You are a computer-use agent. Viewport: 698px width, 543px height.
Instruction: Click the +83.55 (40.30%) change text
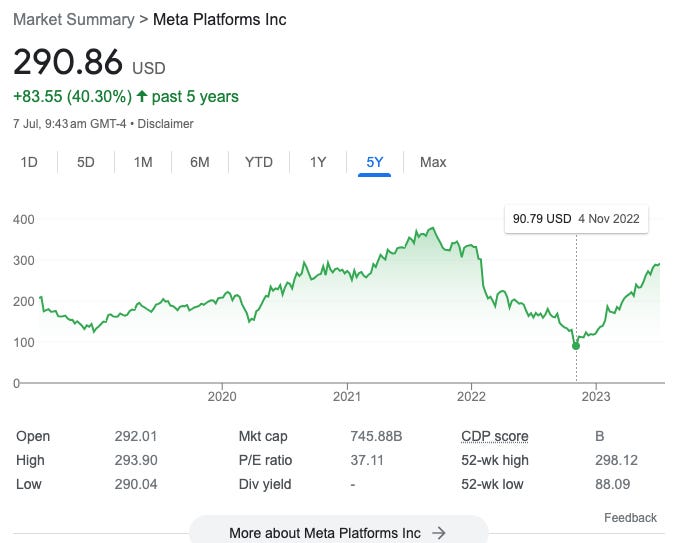coord(73,97)
